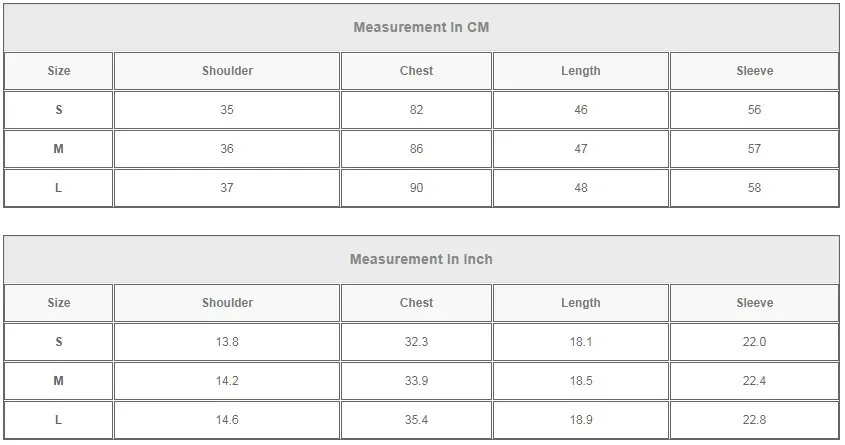This screenshot has height=445, width=845.
Task: Select the chest value 33.9 cell
Action: pyautogui.click(x=416, y=381)
